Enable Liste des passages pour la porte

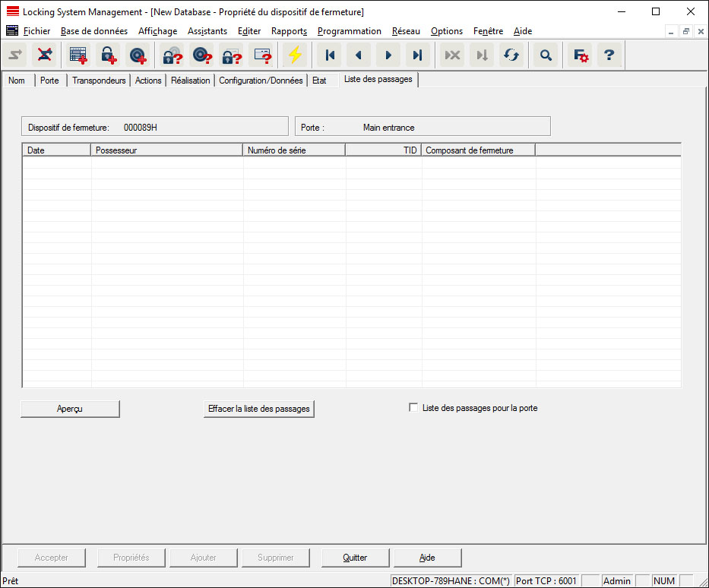pos(413,408)
